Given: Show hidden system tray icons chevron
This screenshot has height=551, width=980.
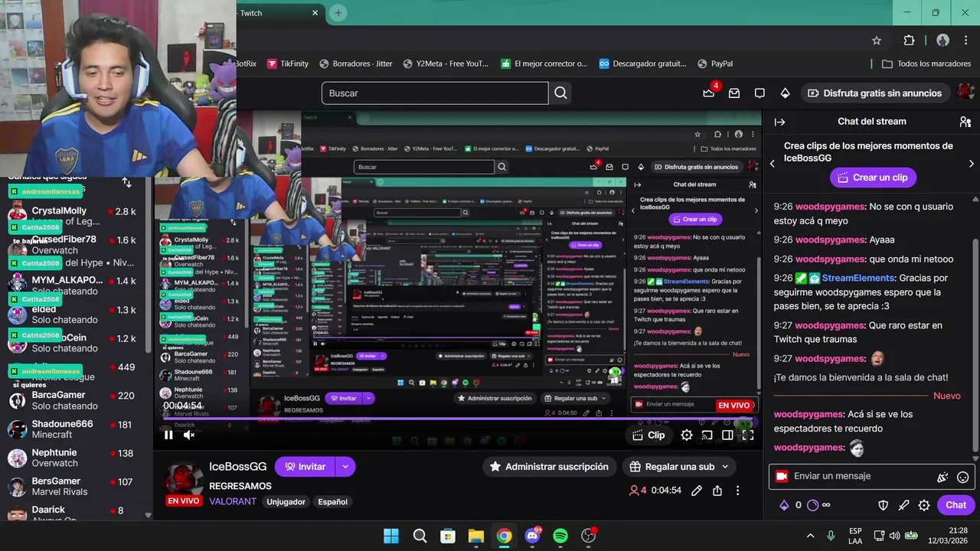Looking at the screenshot, I should click(x=810, y=536).
